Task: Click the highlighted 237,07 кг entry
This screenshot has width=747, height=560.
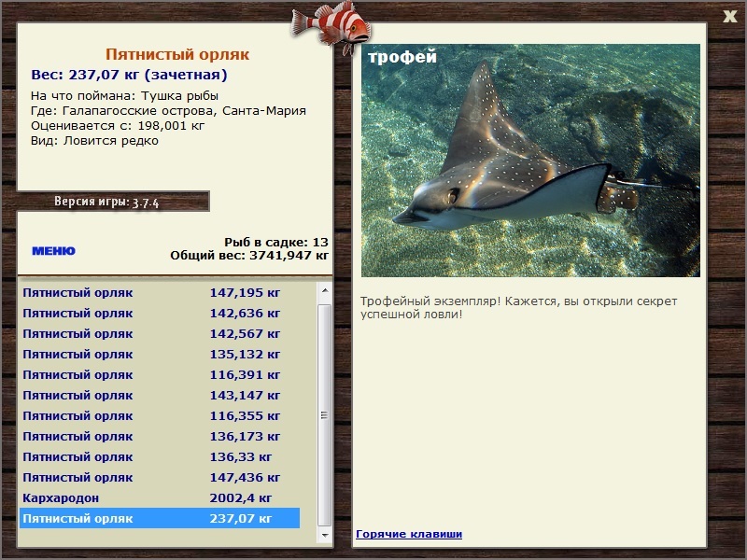Action: (160, 518)
